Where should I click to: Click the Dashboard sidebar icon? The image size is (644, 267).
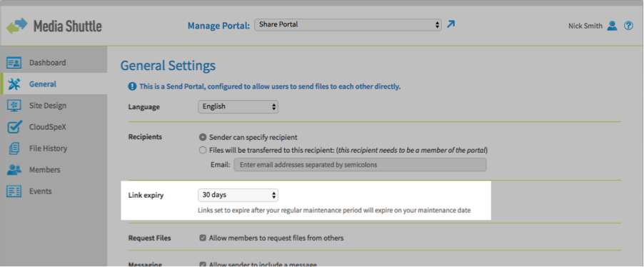pos(14,63)
